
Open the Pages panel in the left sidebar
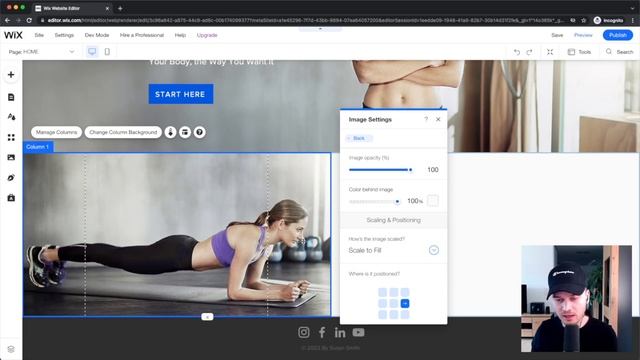11,97
